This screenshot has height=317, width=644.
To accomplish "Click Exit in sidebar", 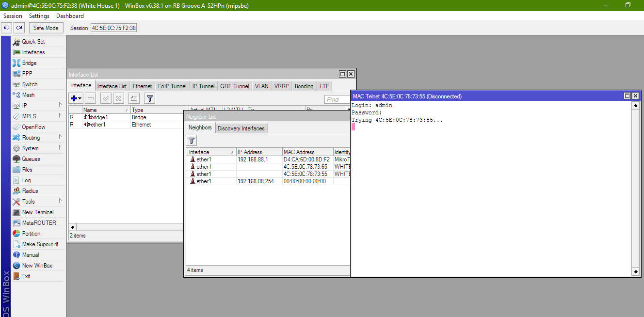I will click(x=38, y=276).
